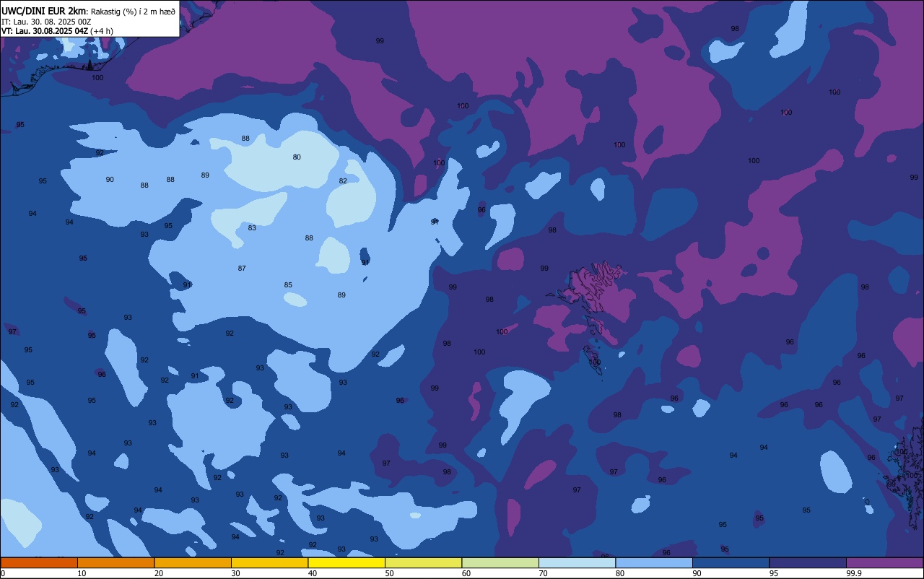
Task: Click the humidity value 82 on the map
Action: pos(343,180)
